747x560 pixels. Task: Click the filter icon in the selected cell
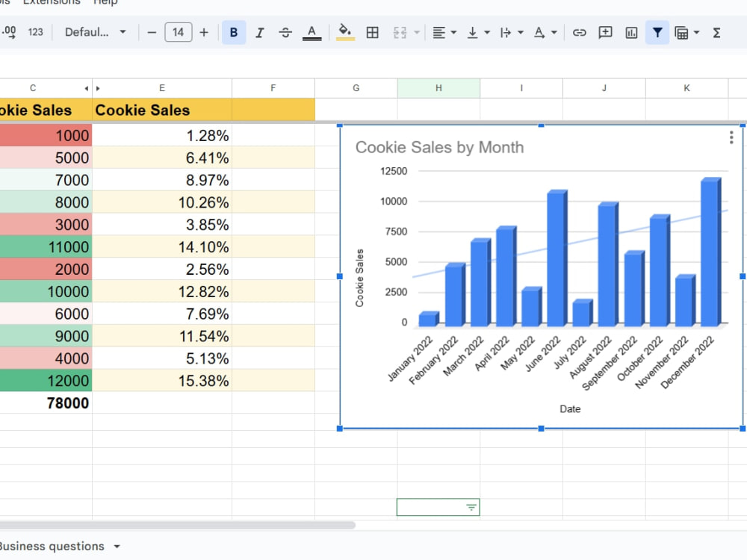pos(471,508)
